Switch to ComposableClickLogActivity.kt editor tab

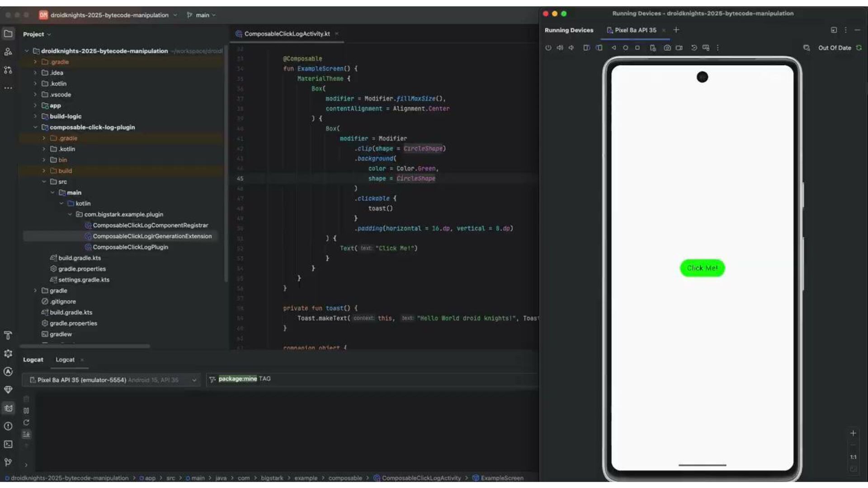point(287,34)
